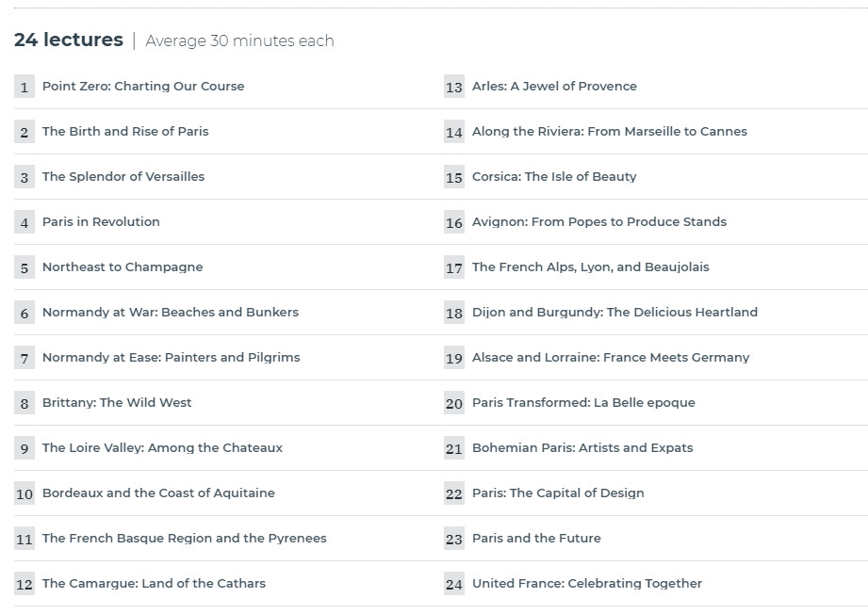
Task: Click 'Paris Transformed: La Belle epoque' lecture
Action: (x=584, y=403)
